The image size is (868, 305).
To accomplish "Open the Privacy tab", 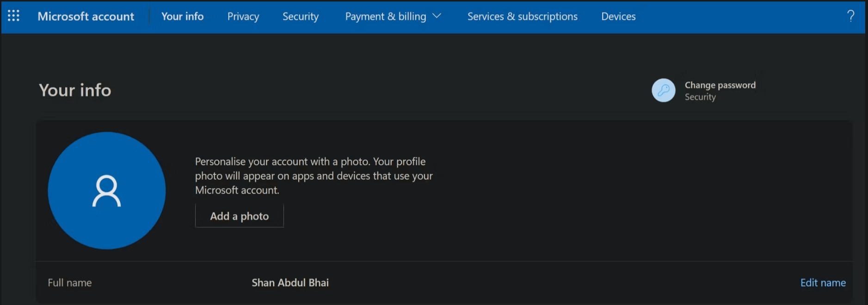I will coord(243,17).
